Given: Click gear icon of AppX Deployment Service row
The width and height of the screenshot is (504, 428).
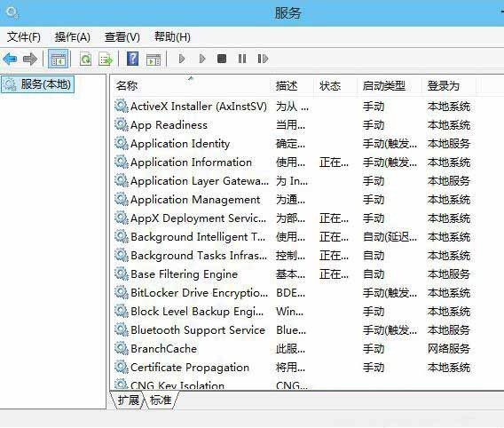Looking at the screenshot, I should click(122, 218).
